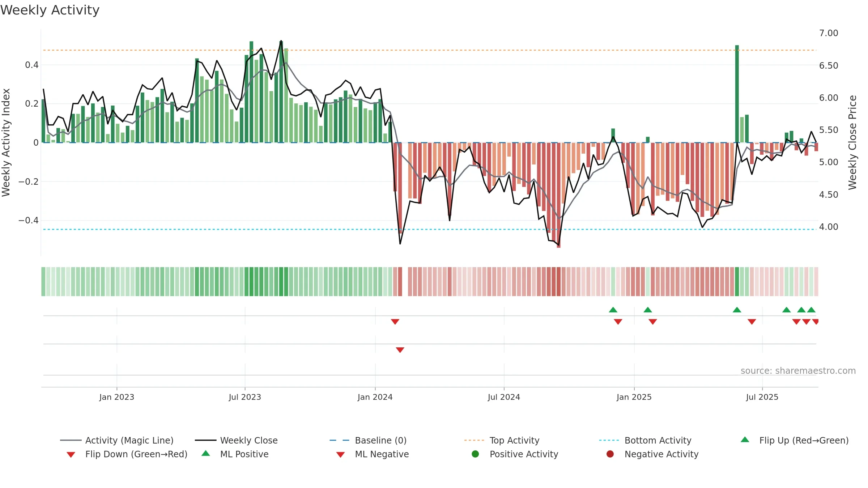Click the ML Negative marker below Jan 2024
Image resolution: width=868 pixels, height=488 pixels.
400,350
